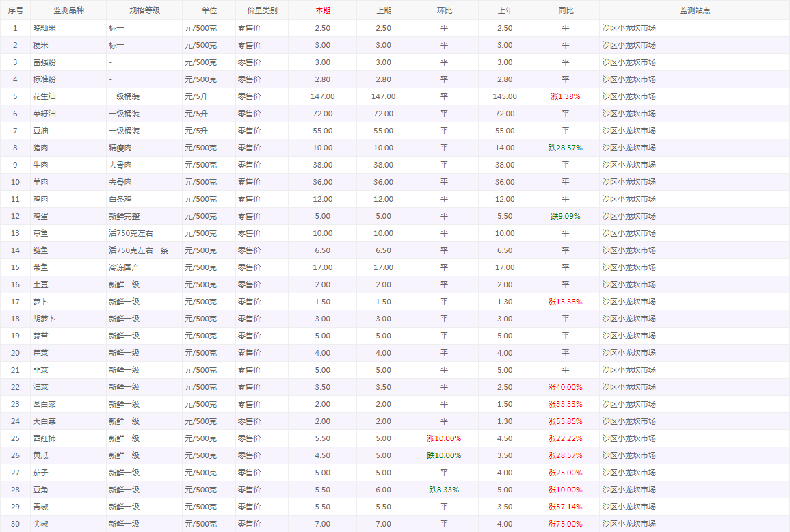
Task: Click the 环比 column header
Action: pyautogui.click(x=444, y=10)
